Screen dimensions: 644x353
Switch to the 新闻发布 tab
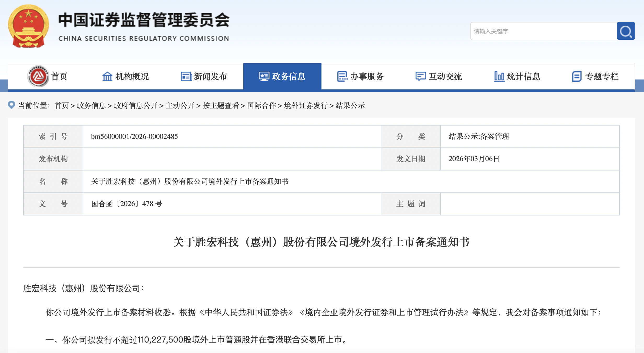[x=210, y=76]
